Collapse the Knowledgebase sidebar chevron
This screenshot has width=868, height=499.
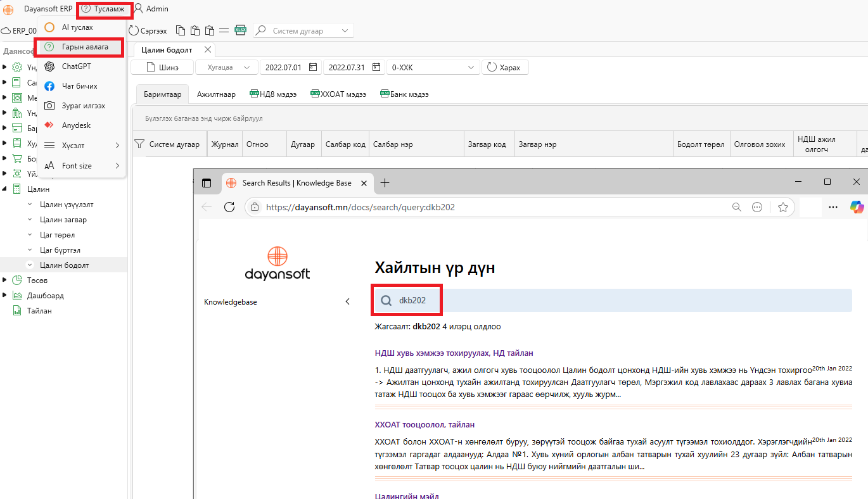pyautogui.click(x=347, y=302)
